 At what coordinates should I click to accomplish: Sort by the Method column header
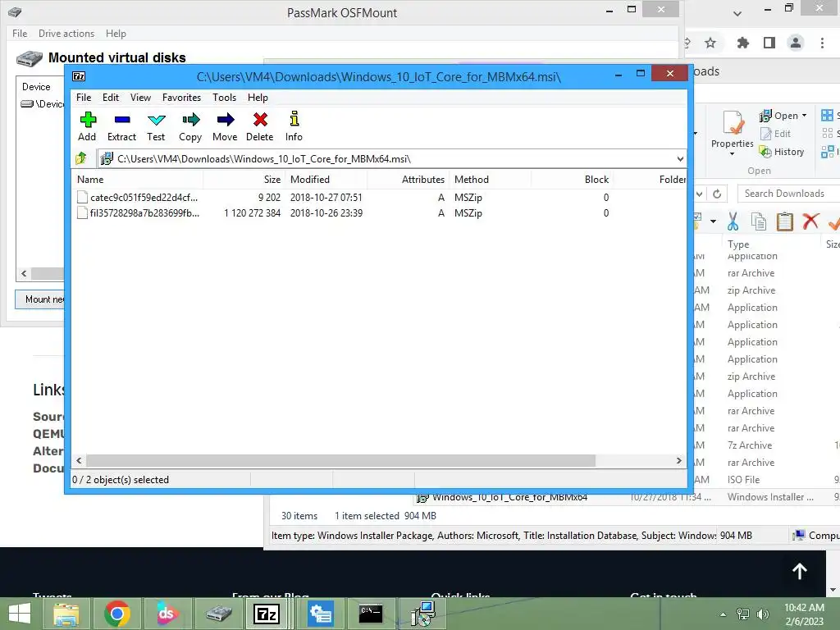coord(491,180)
